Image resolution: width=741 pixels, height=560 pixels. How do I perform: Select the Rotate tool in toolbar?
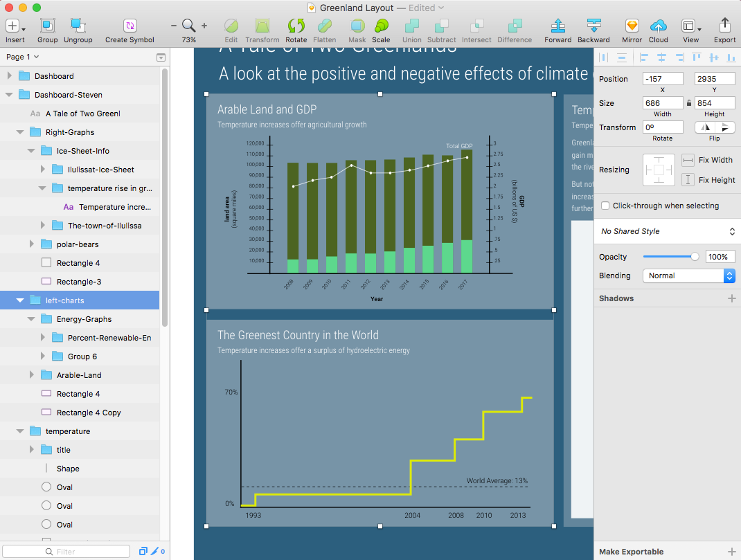(x=296, y=26)
